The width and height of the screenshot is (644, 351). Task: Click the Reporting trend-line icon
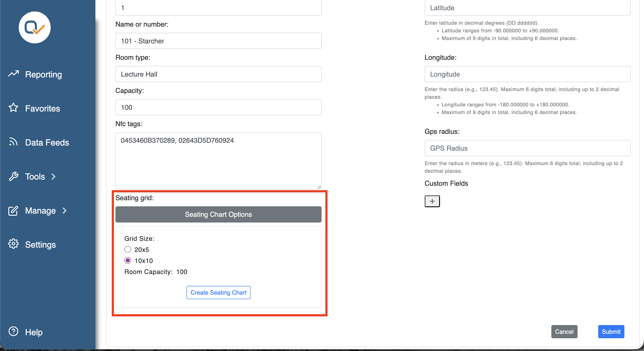tap(13, 74)
